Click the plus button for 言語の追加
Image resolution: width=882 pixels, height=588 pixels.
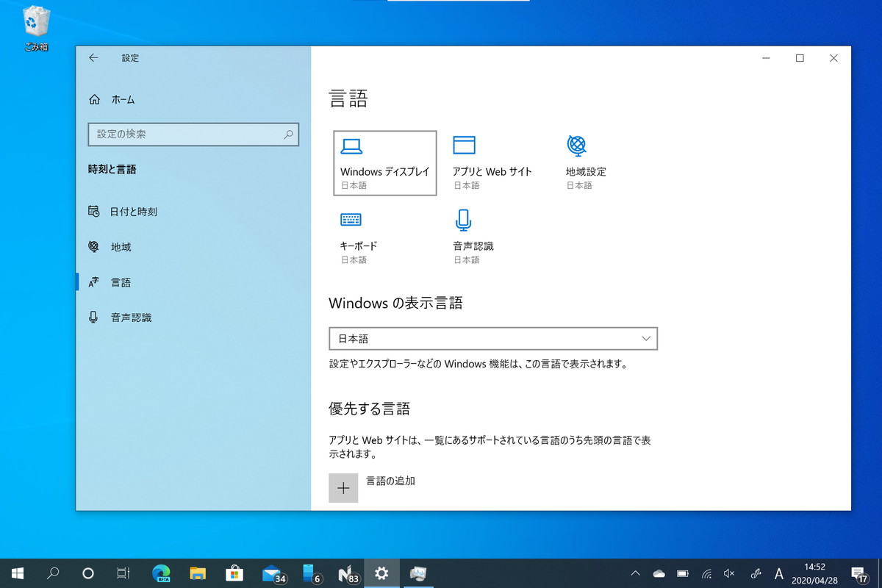(x=343, y=488)
